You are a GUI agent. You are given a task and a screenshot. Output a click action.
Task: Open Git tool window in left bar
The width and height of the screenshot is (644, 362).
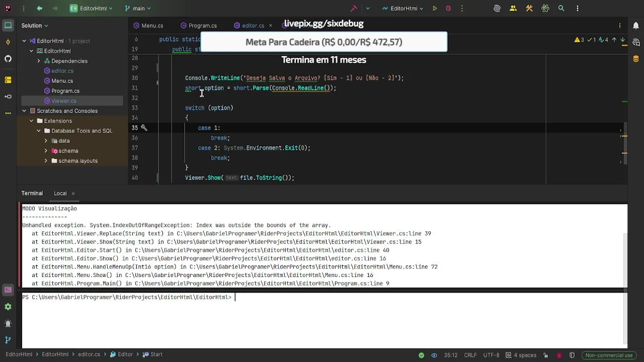coord(8,340)
